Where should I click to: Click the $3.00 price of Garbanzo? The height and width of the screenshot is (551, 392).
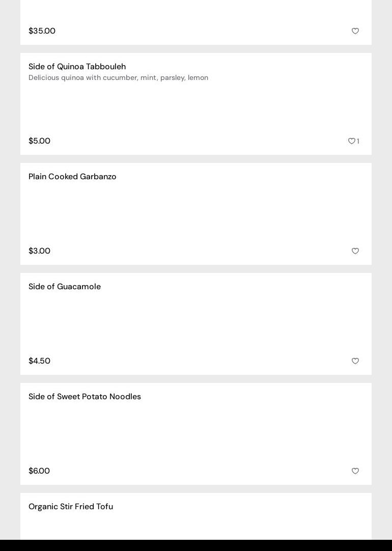tap(39, 251)
